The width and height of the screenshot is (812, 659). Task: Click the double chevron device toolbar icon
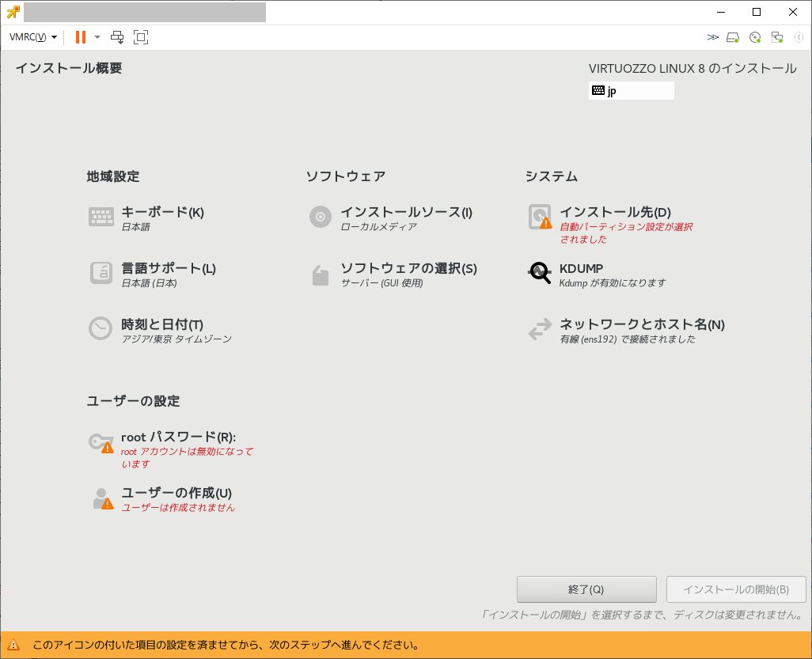pos(712,36)
